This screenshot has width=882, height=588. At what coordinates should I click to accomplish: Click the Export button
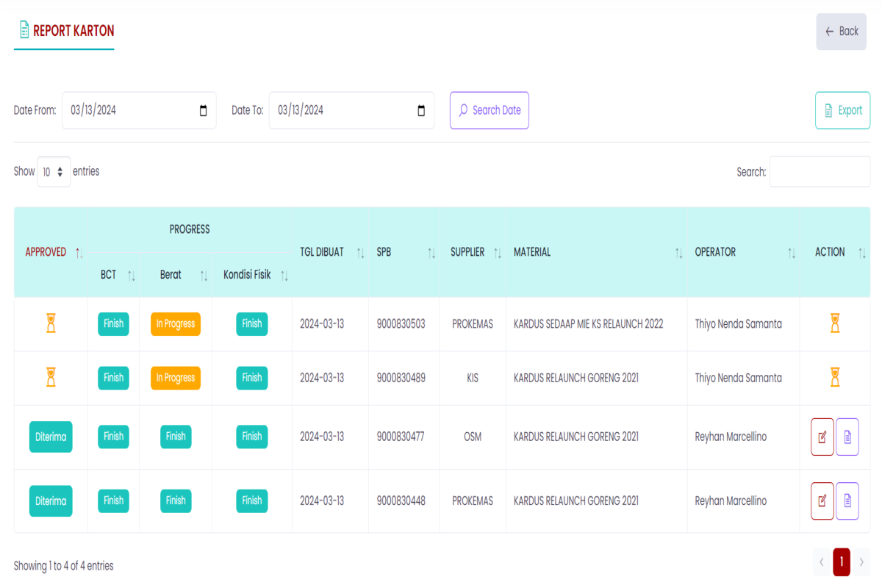[842, 110]
